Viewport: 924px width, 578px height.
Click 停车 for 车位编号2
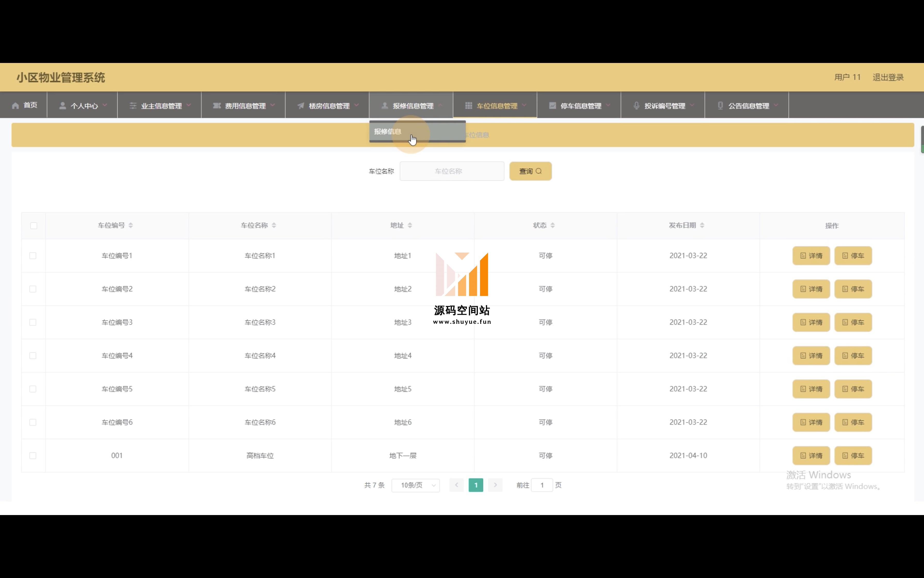(853, 289)
